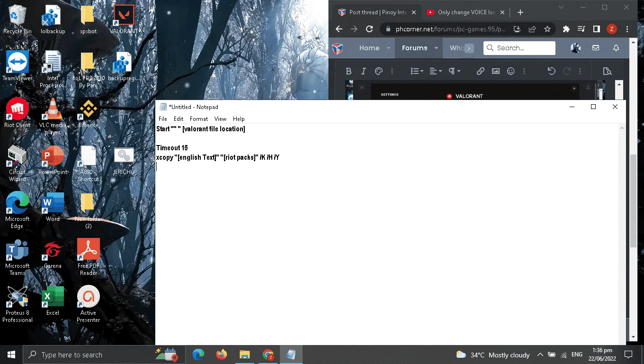Image resolution: width=644 pixels, height=364 pixels.
Task: Click the Windows Start button
Action: coord(11,355)
